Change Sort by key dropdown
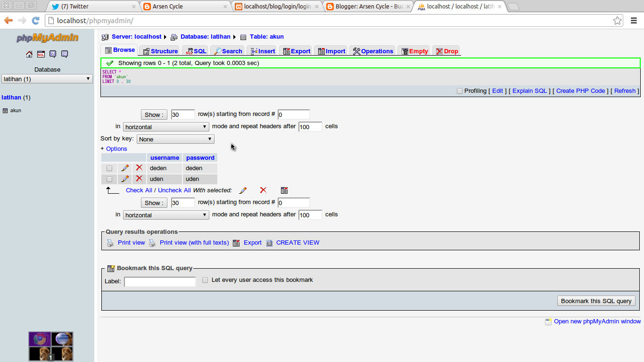644x362 pixels. tap(175, 139)
